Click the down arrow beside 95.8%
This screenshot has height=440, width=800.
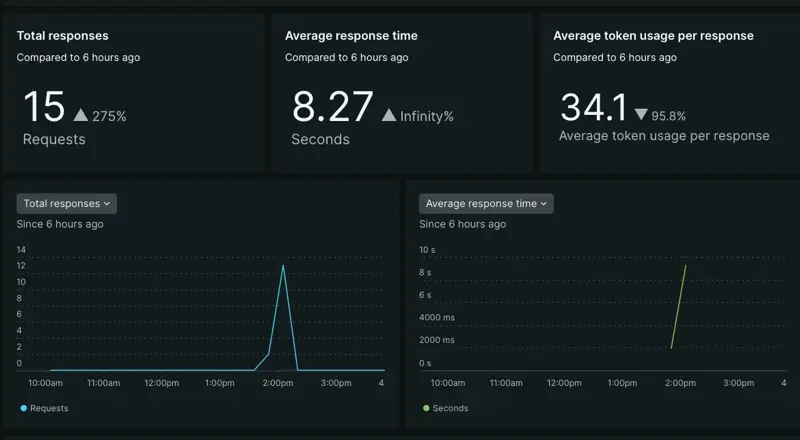tap(641, 116)
